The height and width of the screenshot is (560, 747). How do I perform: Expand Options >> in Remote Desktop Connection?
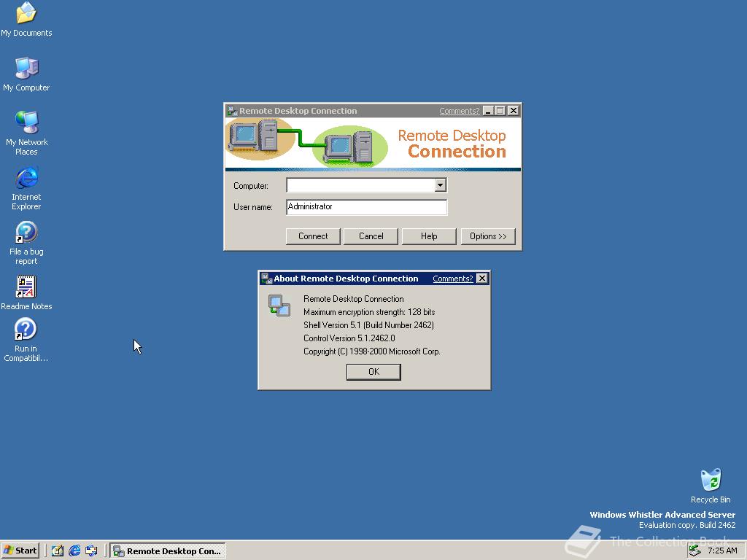pyautogui.click(x=488, y=236)
